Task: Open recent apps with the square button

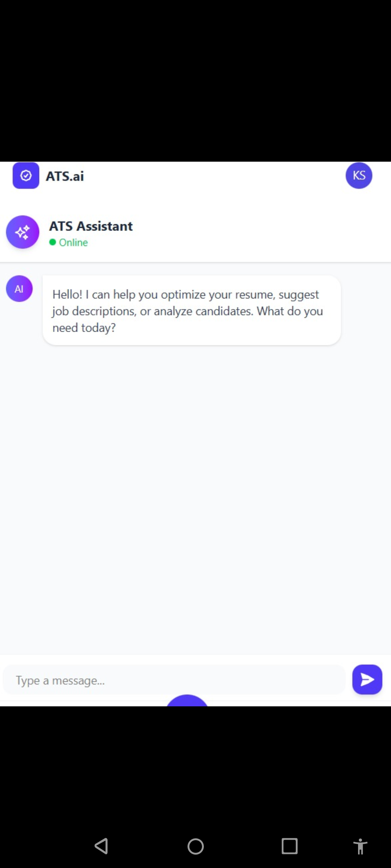Action: (x=290, y=846)
